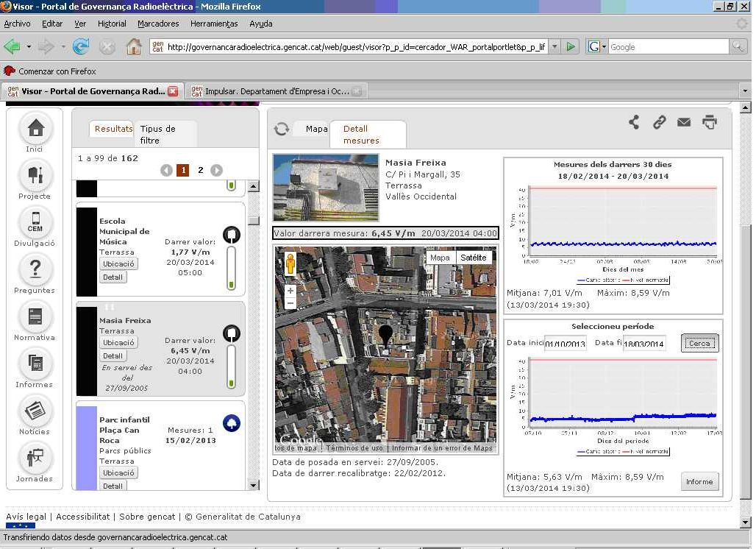Switch map to Satélite view
Screen dimensions: 756x549
pyautogui.click(x=474, y=258)
